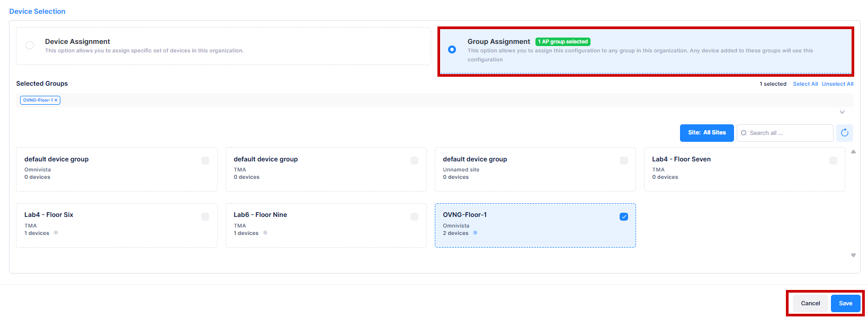Click the search magnifier icon
Viewport: 868px width, 318px height.
click(744, 133)
